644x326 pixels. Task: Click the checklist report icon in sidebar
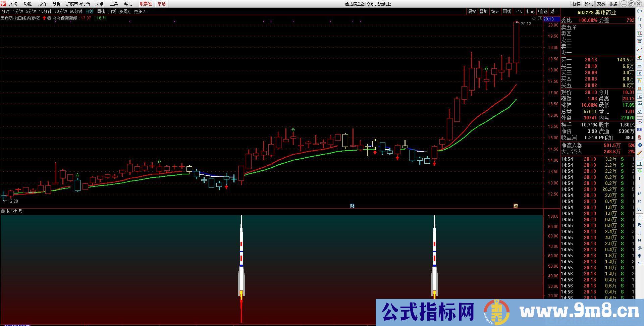[639, 34]
